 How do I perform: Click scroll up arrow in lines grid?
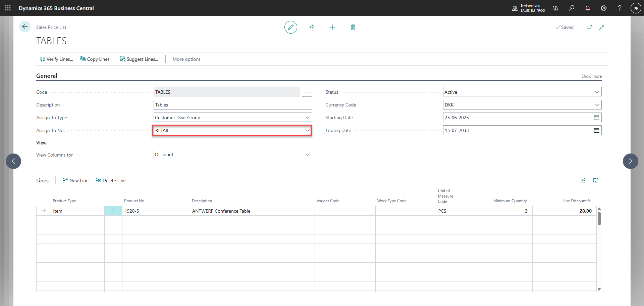pos(599,209)
